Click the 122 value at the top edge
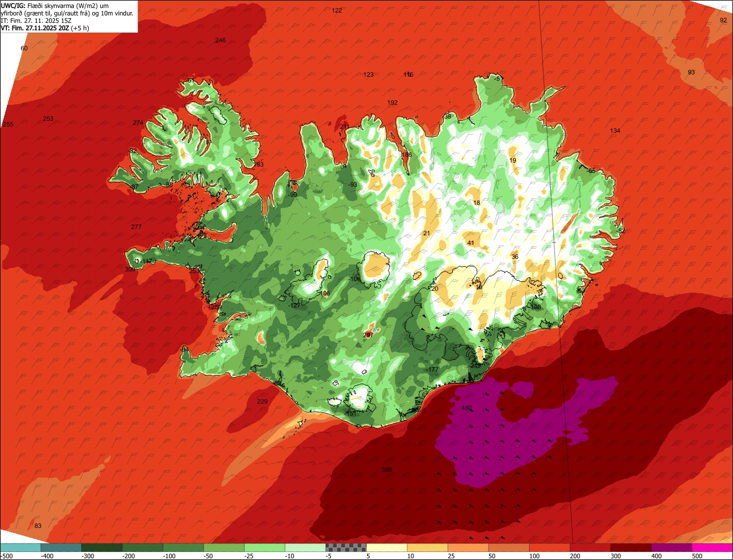This screenshot has height=560, width=733. click(337, 11)
